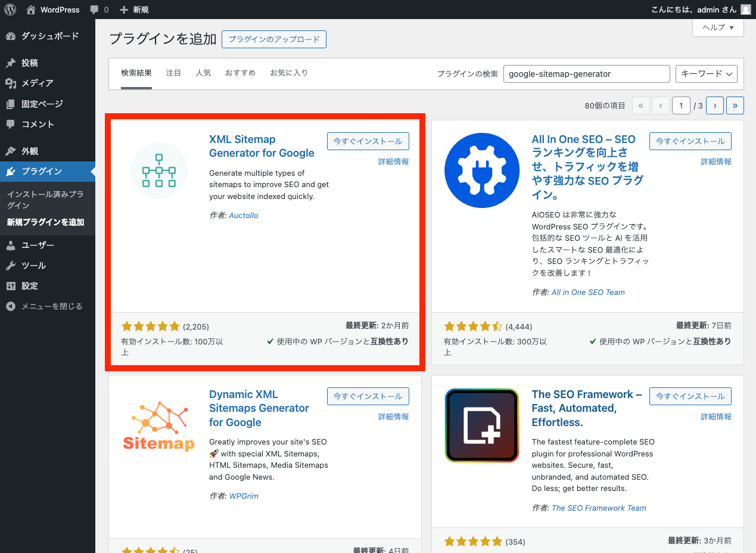
Task: Click the 投稿 pushpin icon in sidebar
Action: point(11,63)
